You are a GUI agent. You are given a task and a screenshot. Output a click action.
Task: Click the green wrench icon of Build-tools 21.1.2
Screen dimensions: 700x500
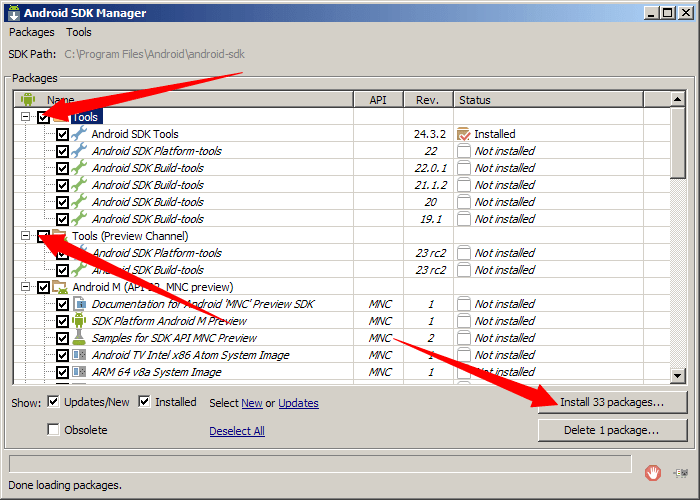click(x=79, y=184)
